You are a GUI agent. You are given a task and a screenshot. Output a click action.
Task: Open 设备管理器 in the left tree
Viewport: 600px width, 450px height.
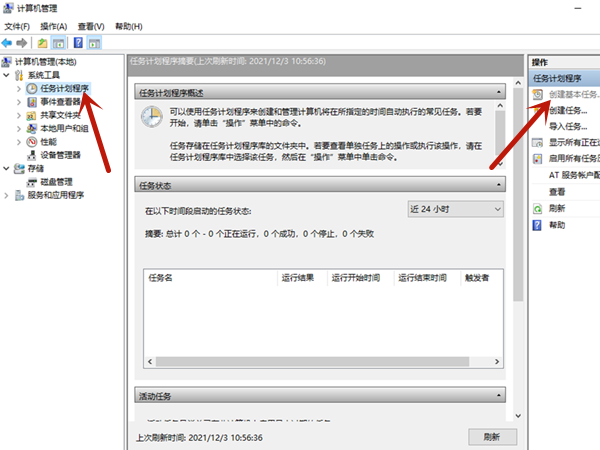tap(60, 155)
